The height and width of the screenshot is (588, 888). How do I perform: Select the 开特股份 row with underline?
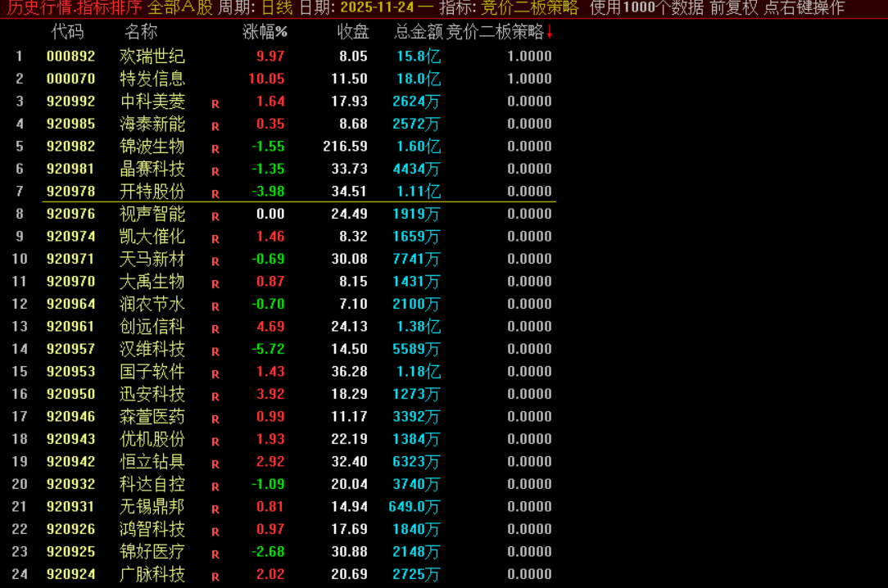[152, 192]
